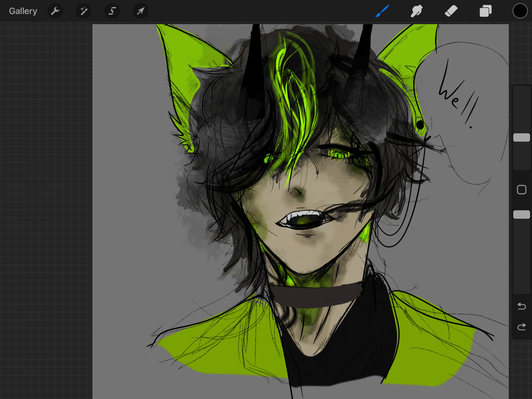Select the Transform arrow tool
Viewport: 532px width, 399px height.
(140, 11)
